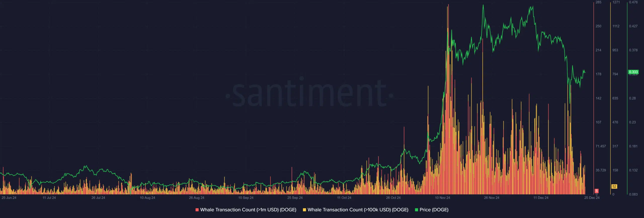644x218 pixels.
Task: Click the 71.457 axis tick label
Action: 601,146
